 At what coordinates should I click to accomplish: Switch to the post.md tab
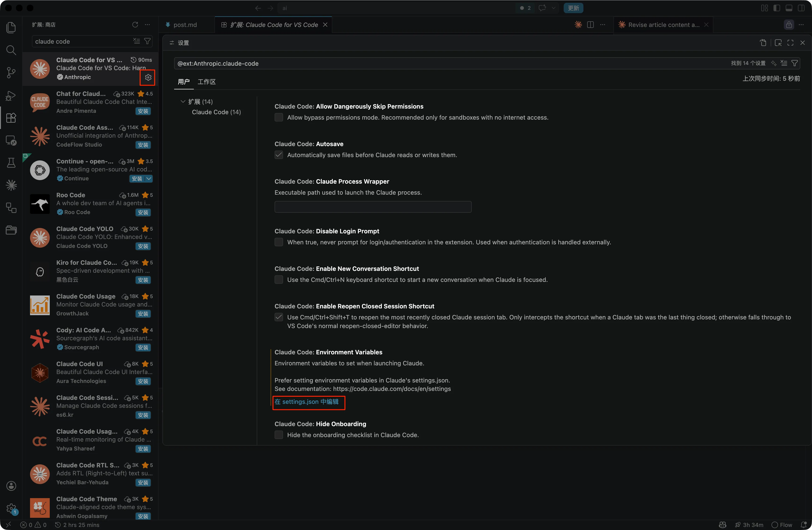(185, 25)
